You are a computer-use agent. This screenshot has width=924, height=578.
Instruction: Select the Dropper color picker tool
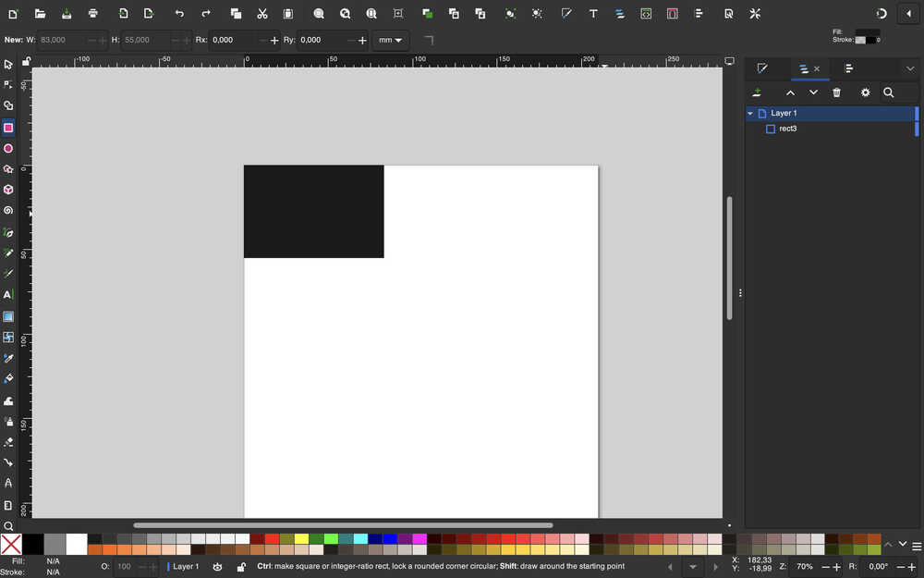pyautogui.click(x=8, y=358)
